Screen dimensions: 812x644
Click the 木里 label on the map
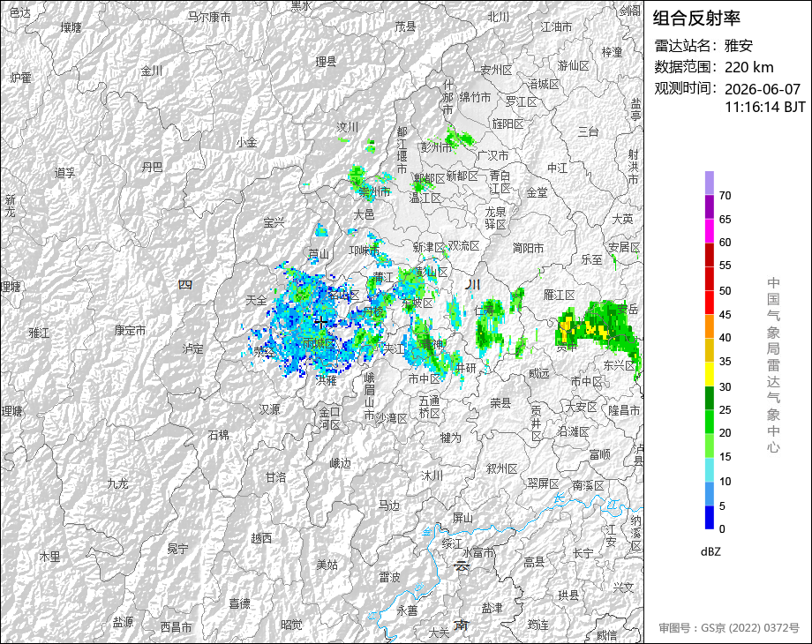coord(50,557)
